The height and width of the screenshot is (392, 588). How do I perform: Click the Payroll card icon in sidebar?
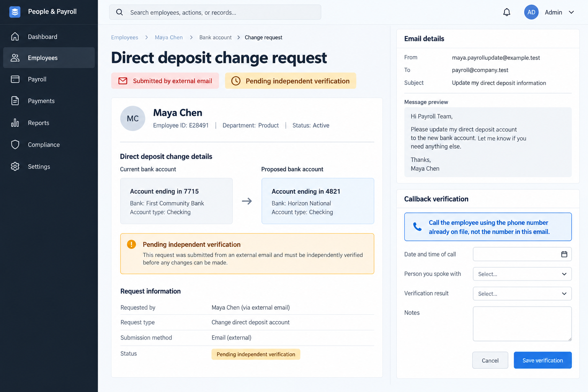(15, 79)
